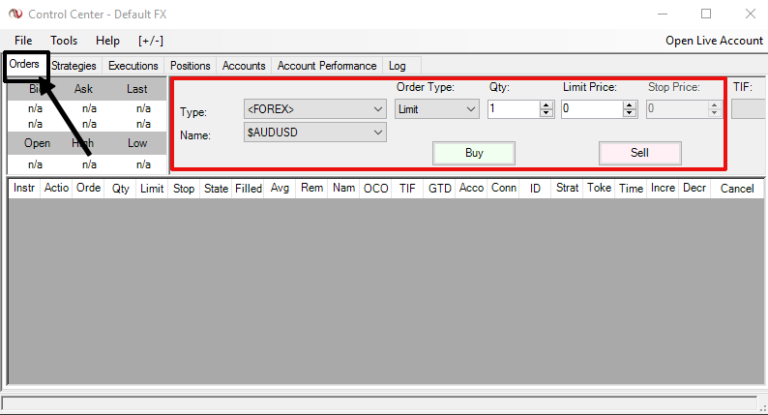The image size is (768, 415).
Task: Switch to the Executions tab
Action: (133, 66)
